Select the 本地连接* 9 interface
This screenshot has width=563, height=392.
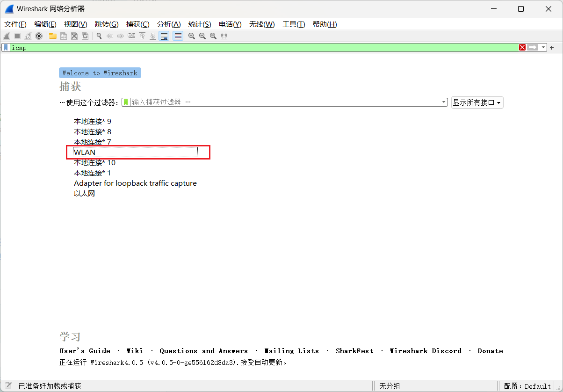pyautogui.click(x=93, y=121)
